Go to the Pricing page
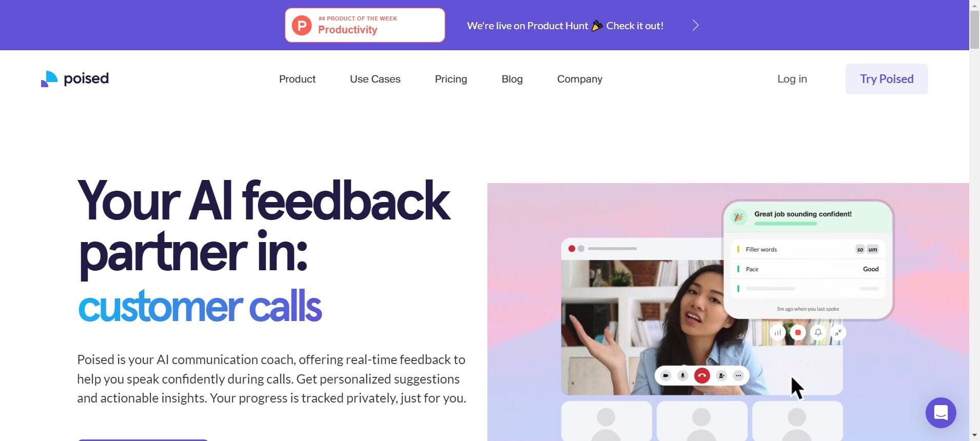The width and height of the screenshot is (980, 441). [451, 79]
